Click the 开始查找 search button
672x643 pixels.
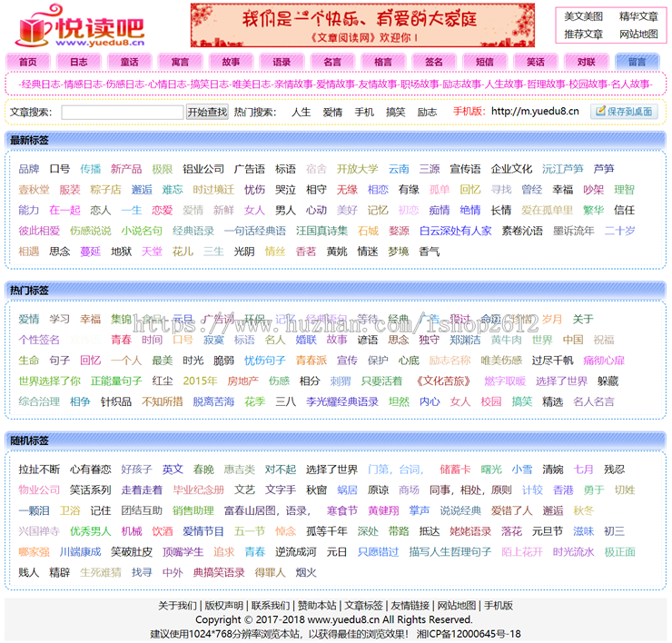click(x=207, y=113)
